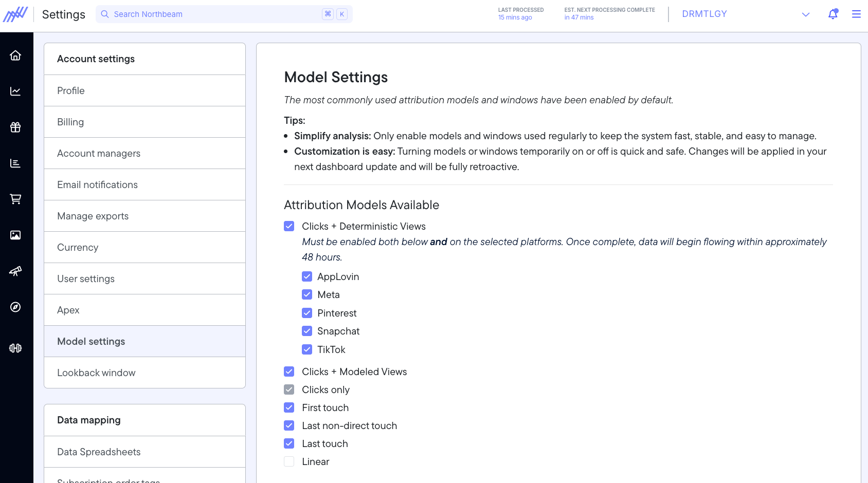This screenshot has height=483, width=868.
Task: Open the Home icon in sidebar
Action: point(15,55)
